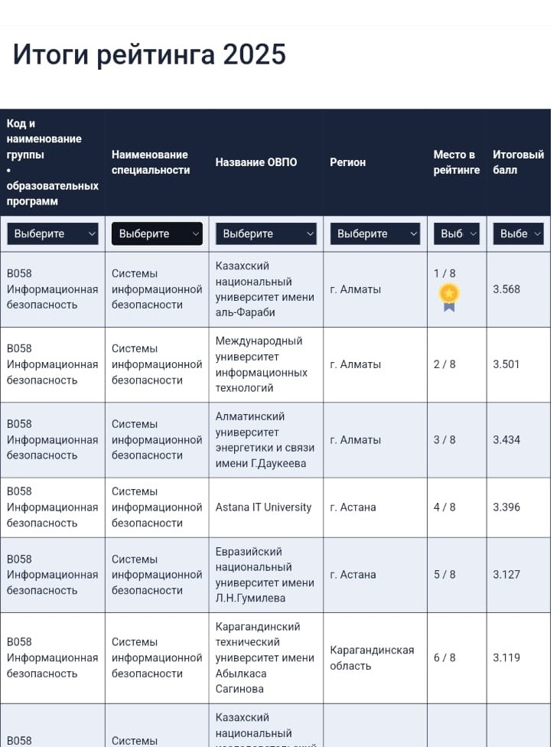Click the Наименование специальности column header

coord(151,162)
